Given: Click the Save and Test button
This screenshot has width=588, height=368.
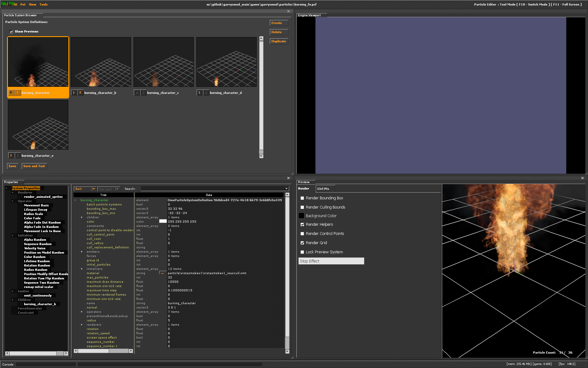Looking at the screenshot, I should [x=34, y=166].
